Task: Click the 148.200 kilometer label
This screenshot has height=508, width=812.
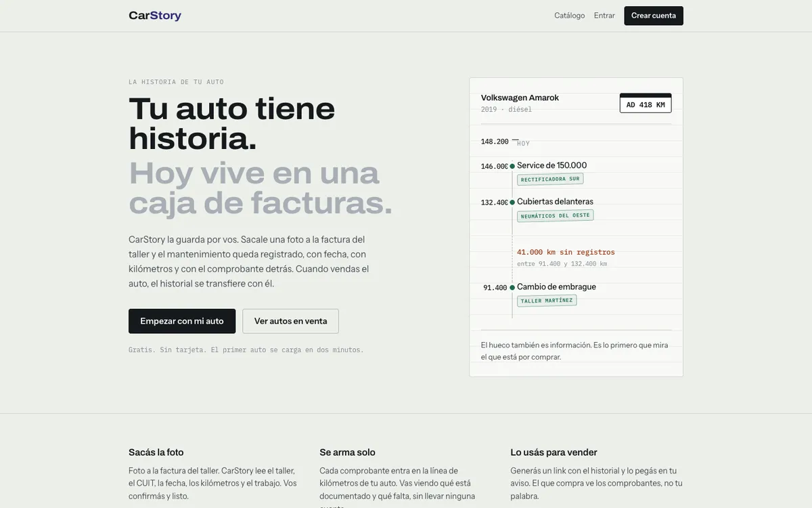Action: click(495, 142)
